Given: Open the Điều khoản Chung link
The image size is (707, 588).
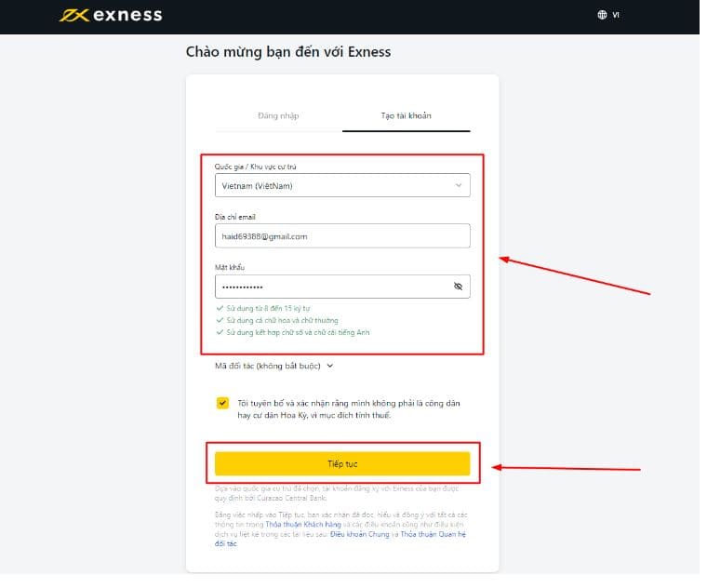Looking at the screenshot, I should pyautogui.click(x=358, y=534).
